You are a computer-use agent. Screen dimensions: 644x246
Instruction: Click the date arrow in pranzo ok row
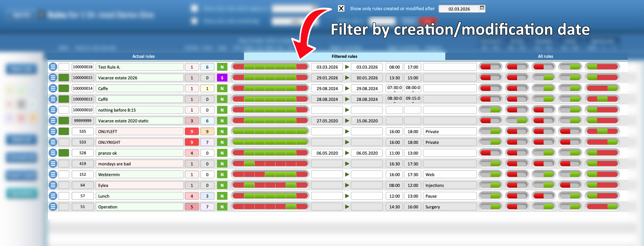pyautogui.click(x=347, y=153)
